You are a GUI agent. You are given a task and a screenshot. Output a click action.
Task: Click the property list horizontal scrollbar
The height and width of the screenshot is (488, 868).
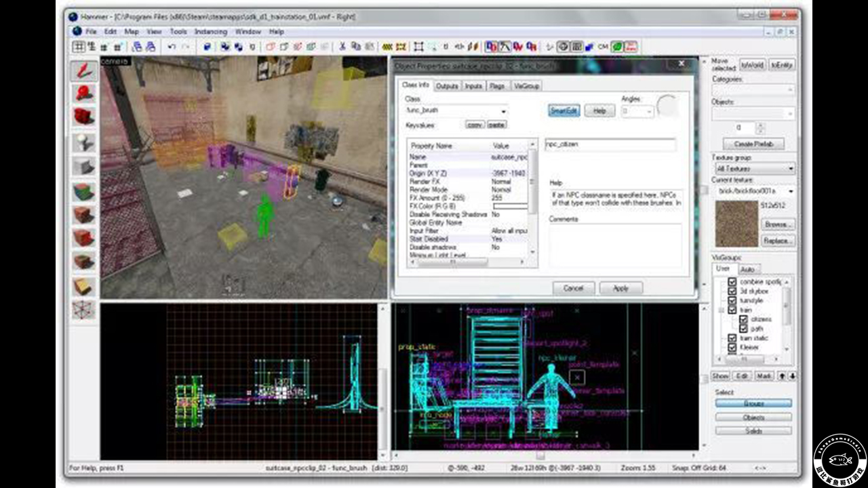pos(468,262)
